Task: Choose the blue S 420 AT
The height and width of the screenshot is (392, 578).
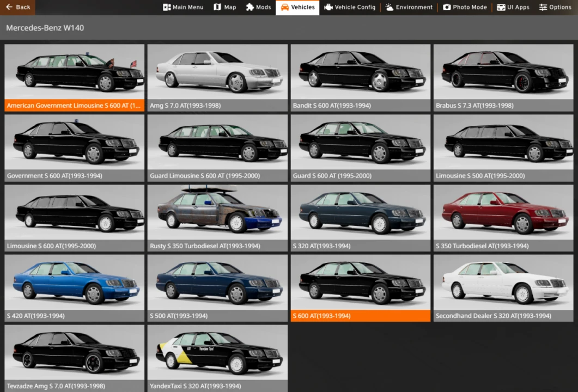Action: pos(74,287)
